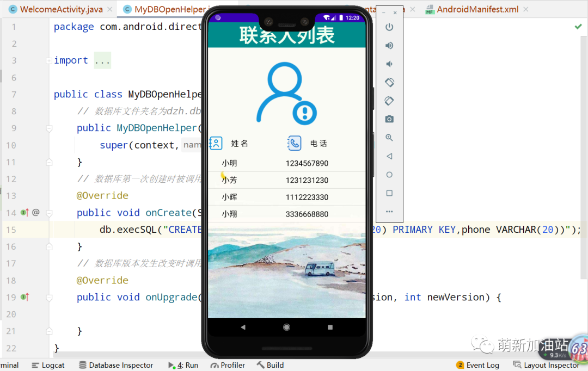Viewport: 588px width, 371px height.
Task: Close the AndroidManifest.xml tab
Action: pos(526,9)
